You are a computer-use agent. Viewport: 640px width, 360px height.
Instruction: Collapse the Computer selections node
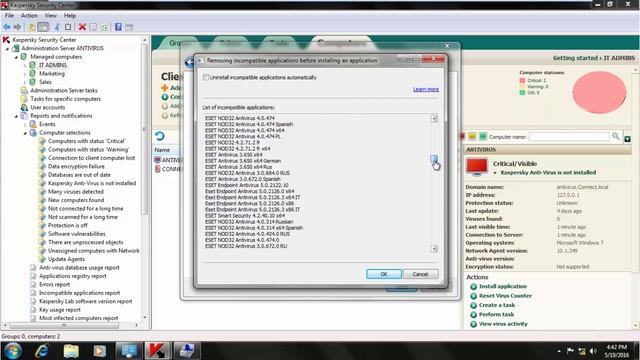25,133
